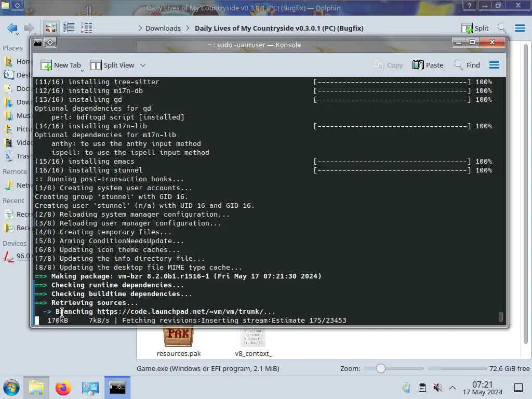Click Find in Konsole toolbar

tap(467, 65)
